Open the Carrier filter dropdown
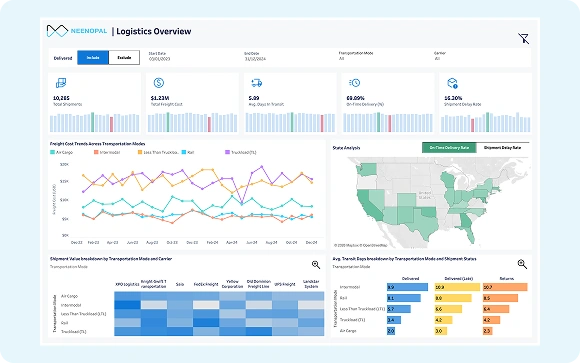 440,56
